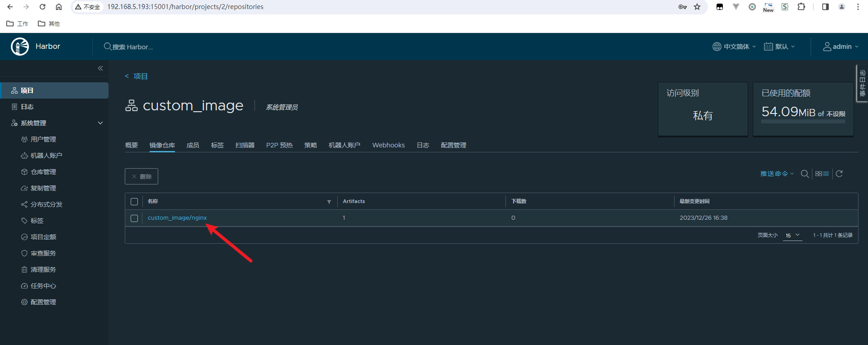Viewport: 868px width, 345px height.
Task: Toggle browser side panel icon
Action: click(825, 7)
